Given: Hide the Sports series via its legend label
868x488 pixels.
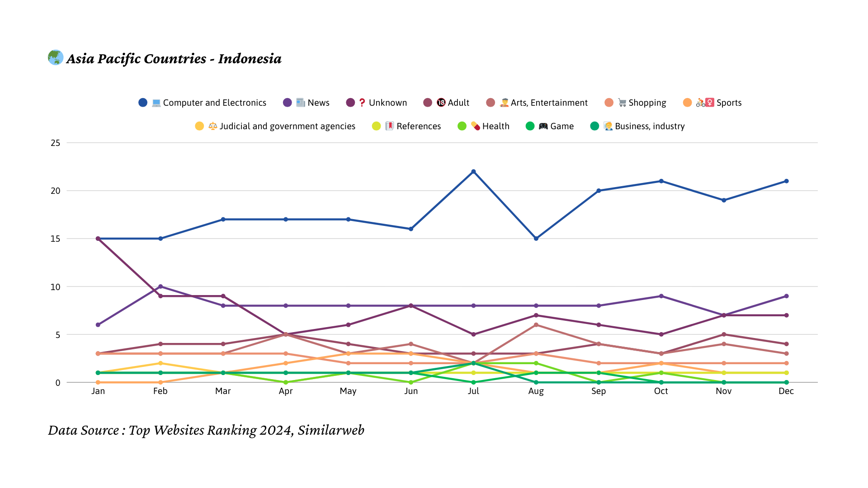Looking at the screenshot, I should (x=729, y=103).
